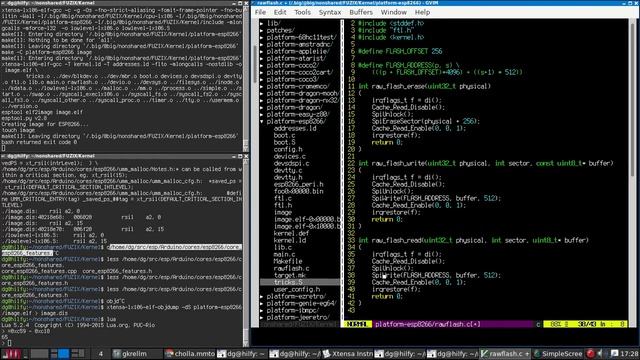Screen dimensions: 640x360
Task: Open devices.c in file tree
Action: pos(289,157)
